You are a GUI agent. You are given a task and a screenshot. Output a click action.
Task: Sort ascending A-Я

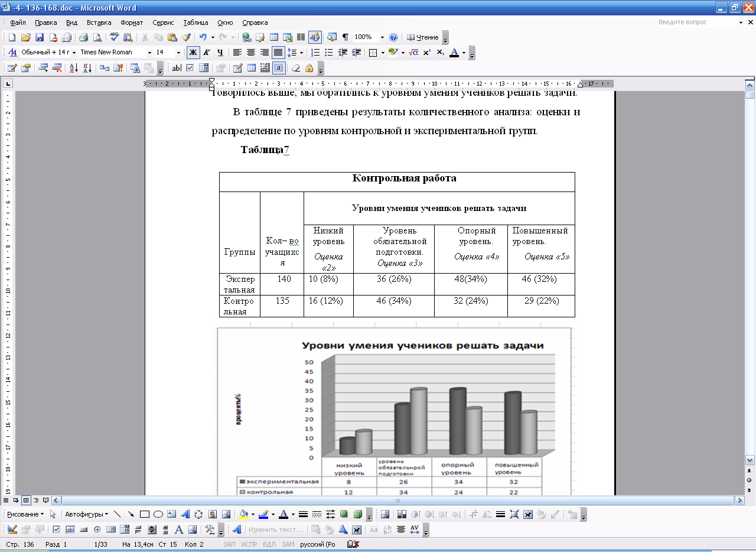click(x=74, y=68)
